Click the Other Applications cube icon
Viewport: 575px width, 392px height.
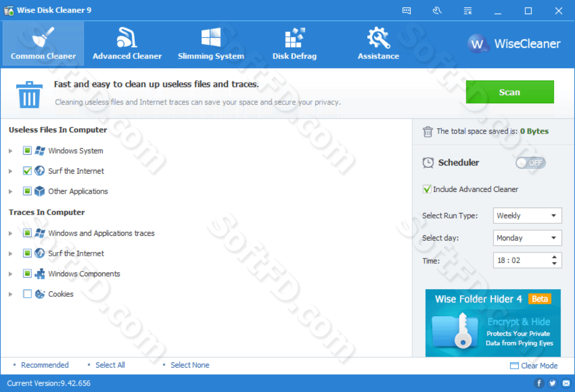pos(39,191)
